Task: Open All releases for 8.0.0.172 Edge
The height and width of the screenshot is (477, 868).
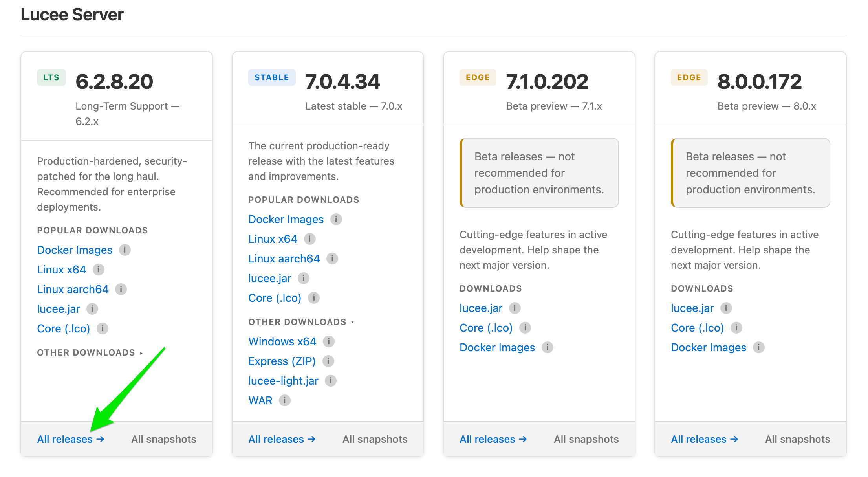Action: pyautogui.click(x=705, y=439)
